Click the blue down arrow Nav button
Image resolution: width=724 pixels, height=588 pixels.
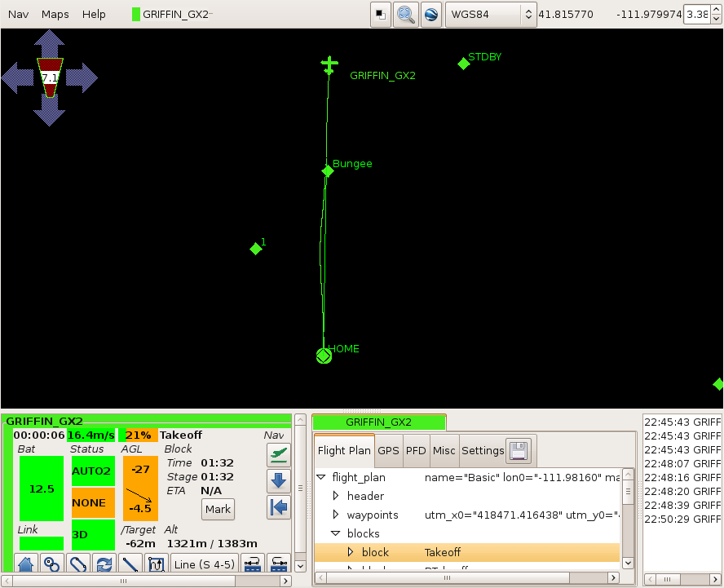[278, 481]
